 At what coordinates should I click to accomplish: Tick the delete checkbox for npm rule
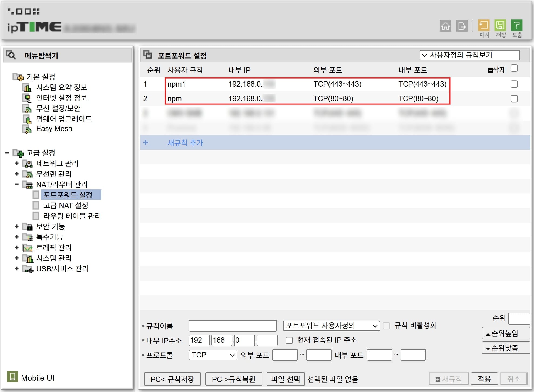point(514,99)
